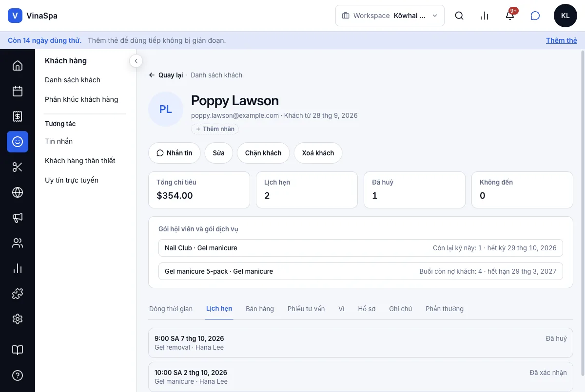The image size is (585, 392).
Task: Open the help question mark icon
Action: (18, 375)
